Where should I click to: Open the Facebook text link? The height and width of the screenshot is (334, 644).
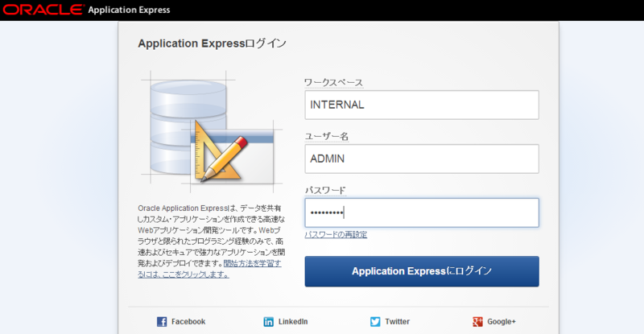[188, 322]
